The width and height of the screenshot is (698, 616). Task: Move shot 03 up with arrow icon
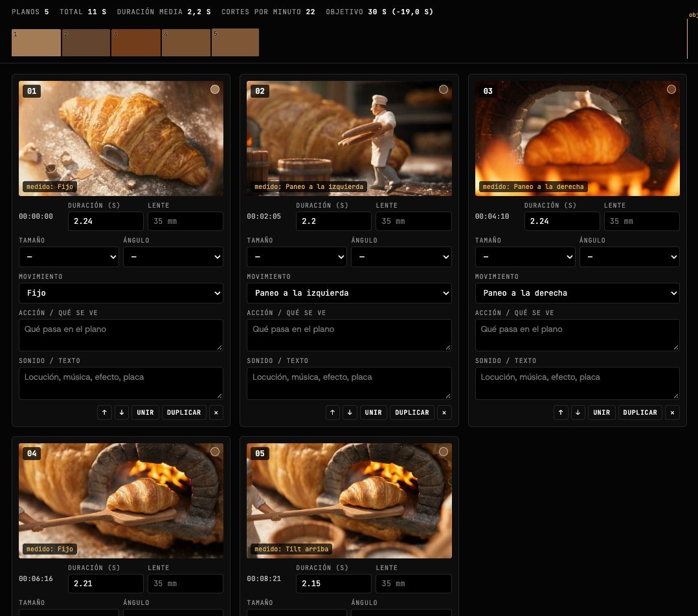point(561,412)
